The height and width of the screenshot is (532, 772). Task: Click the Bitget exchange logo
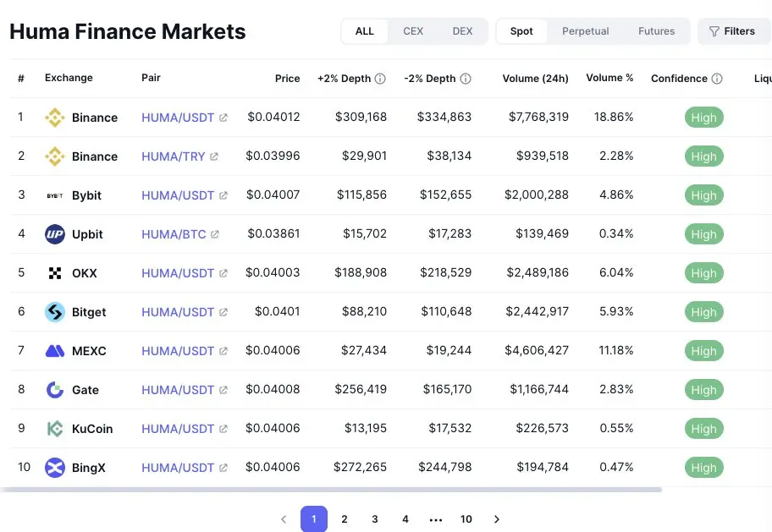[x=55, y=312]
